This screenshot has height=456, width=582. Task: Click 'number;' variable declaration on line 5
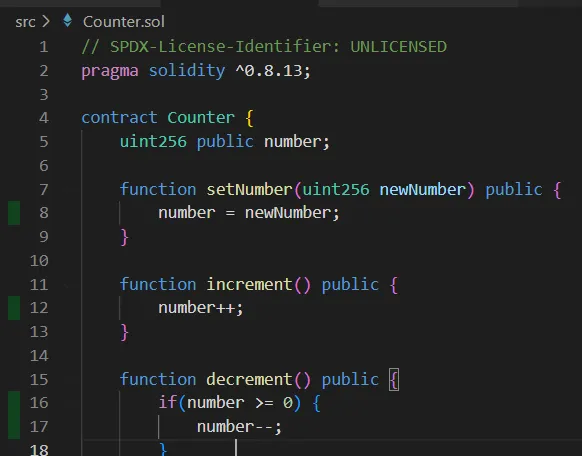point(297,142)
